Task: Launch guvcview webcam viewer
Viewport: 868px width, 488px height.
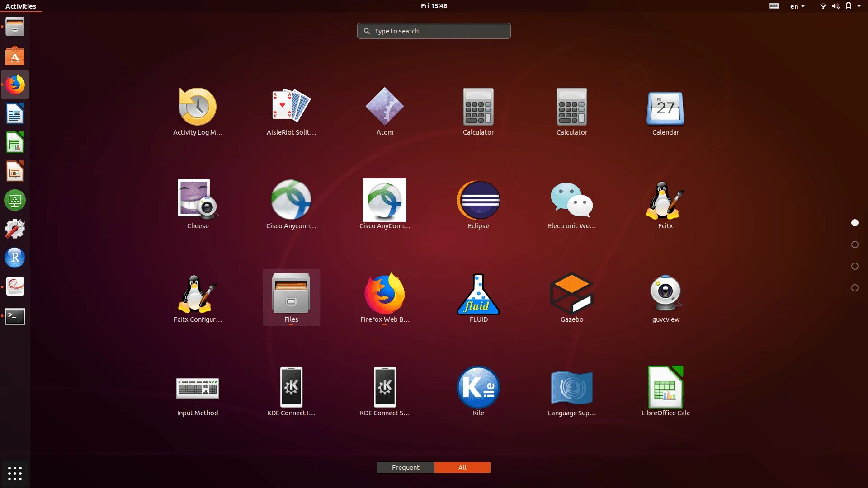Action: tap(665, 294)
